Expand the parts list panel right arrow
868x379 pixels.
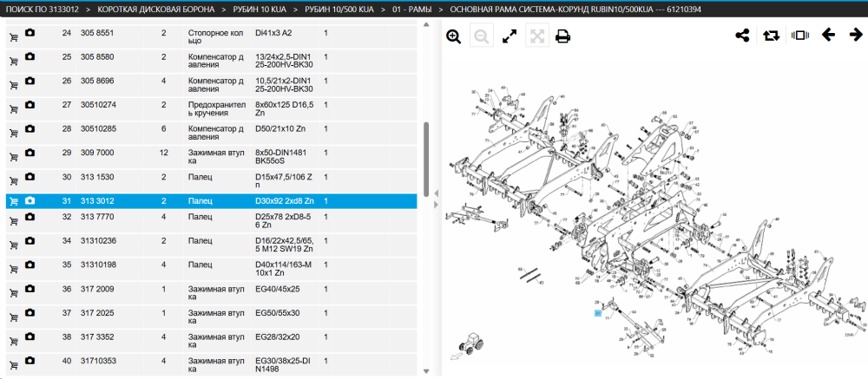click(x=436, y=206)
